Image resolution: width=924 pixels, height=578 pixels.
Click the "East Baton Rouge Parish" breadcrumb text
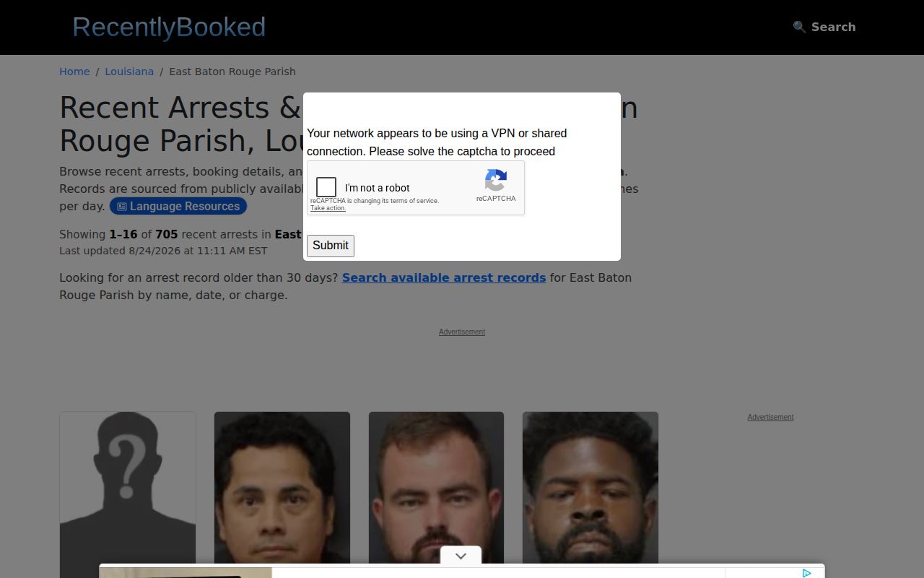[232, 72]
